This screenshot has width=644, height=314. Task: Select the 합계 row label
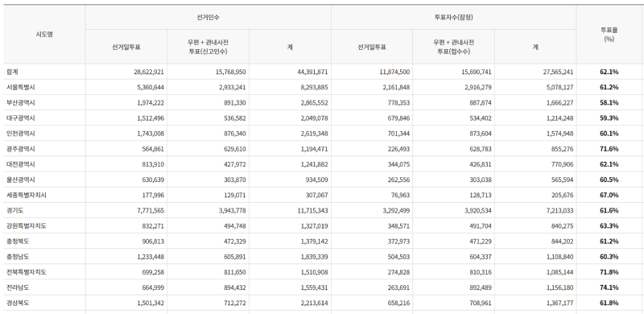12,72
